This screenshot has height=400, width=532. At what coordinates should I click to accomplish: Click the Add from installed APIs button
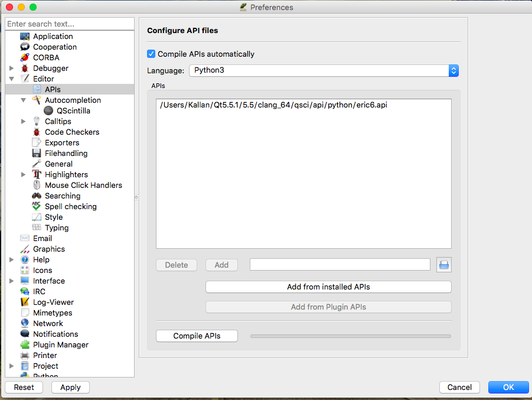328,287
